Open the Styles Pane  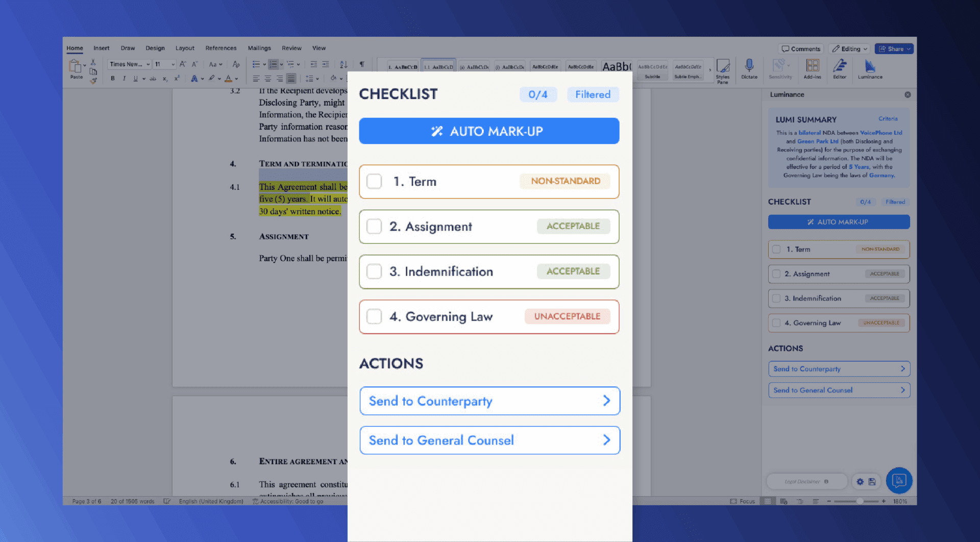coord(723,70)
